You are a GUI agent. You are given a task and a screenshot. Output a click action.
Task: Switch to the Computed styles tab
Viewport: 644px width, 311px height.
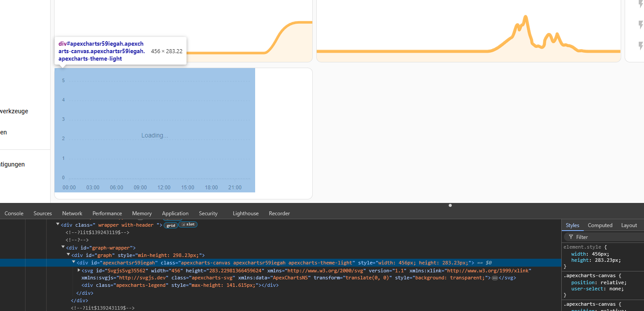click(x=600, y=225)
